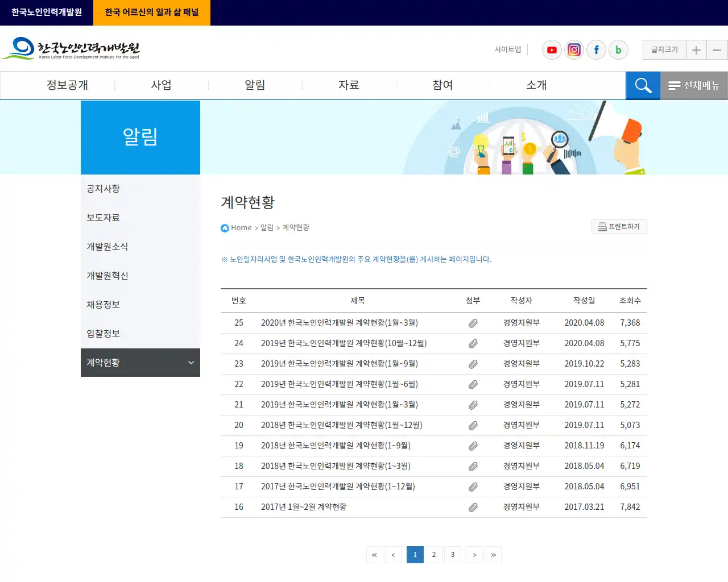Open the Naver blog icon
This screenshot has height=582, width=728.
click(618, 50)
